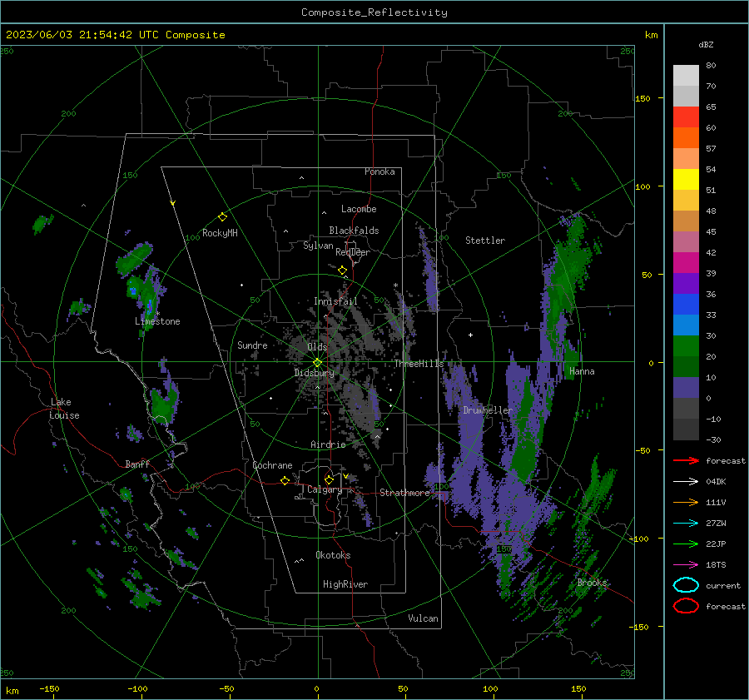
Task: Click the magenta 18TS arrow legend icon
Action: [x=686, y=565]
